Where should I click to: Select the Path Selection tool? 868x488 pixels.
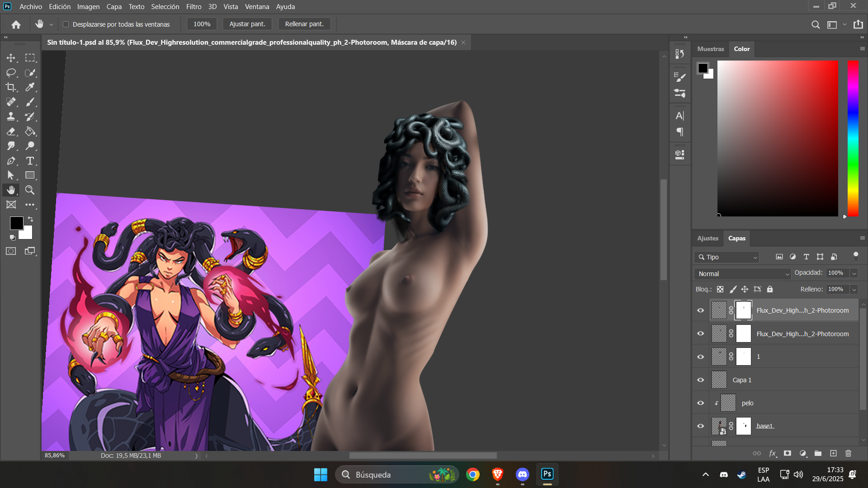pyautogui.click(x=11, y=175)
